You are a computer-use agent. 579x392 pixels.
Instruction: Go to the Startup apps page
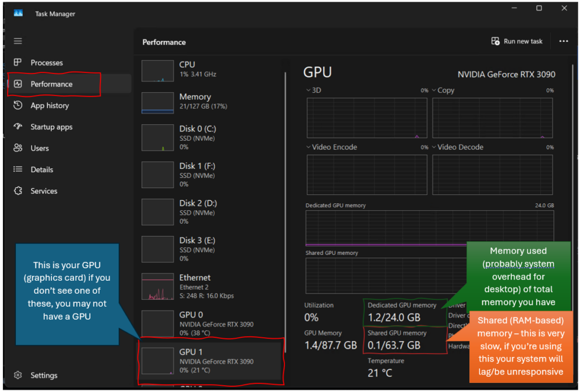click(70, 127)
